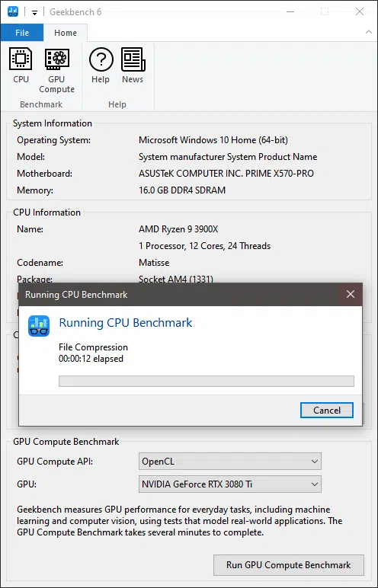This screenshot has height=588, width=378.
Task: Open the Help icon in ribbon
Action: coord(101,65)
